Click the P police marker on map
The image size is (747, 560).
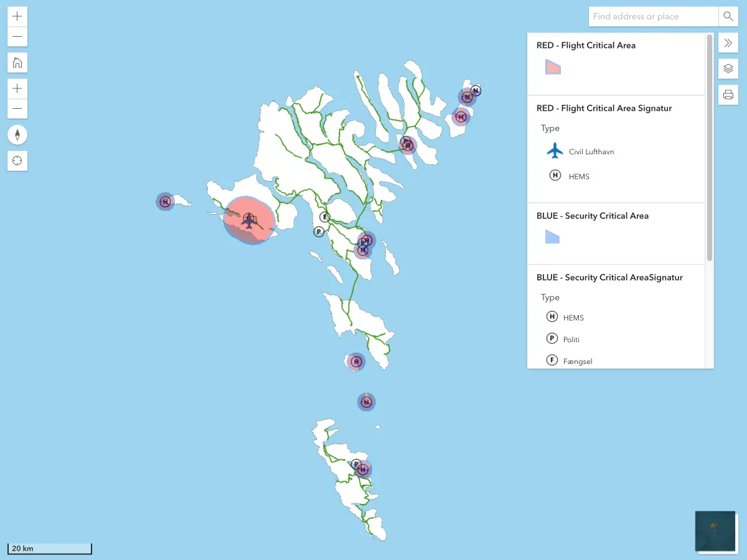click(319, 231)
